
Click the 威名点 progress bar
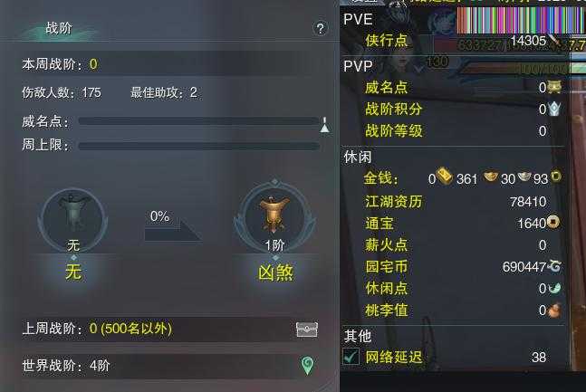pos(199,121)
